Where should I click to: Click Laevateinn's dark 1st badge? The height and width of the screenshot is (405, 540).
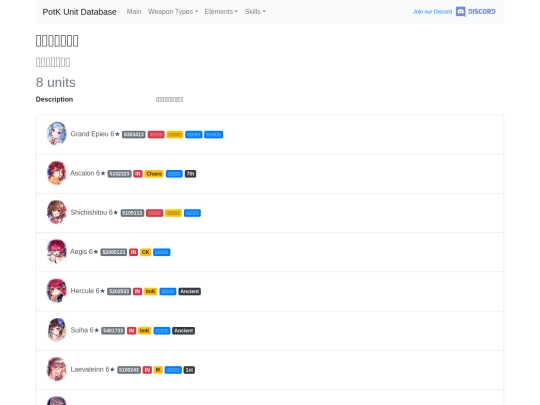(189, 370)
